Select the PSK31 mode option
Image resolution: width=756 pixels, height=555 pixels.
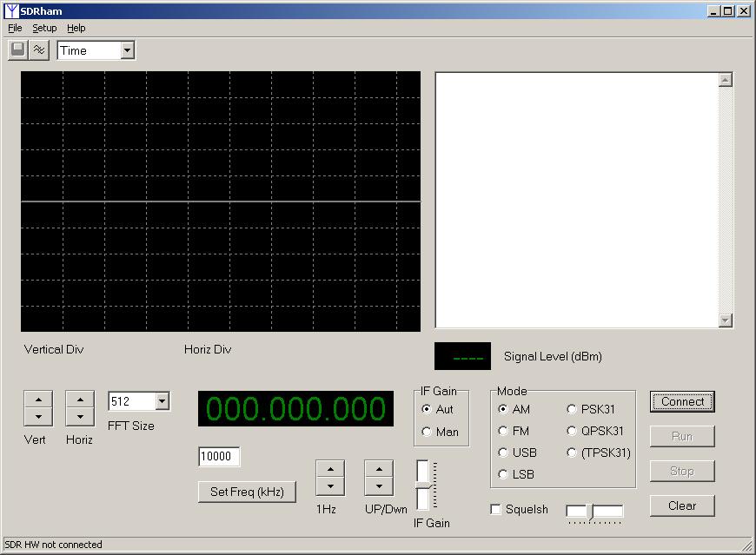[x=572, y=409]
